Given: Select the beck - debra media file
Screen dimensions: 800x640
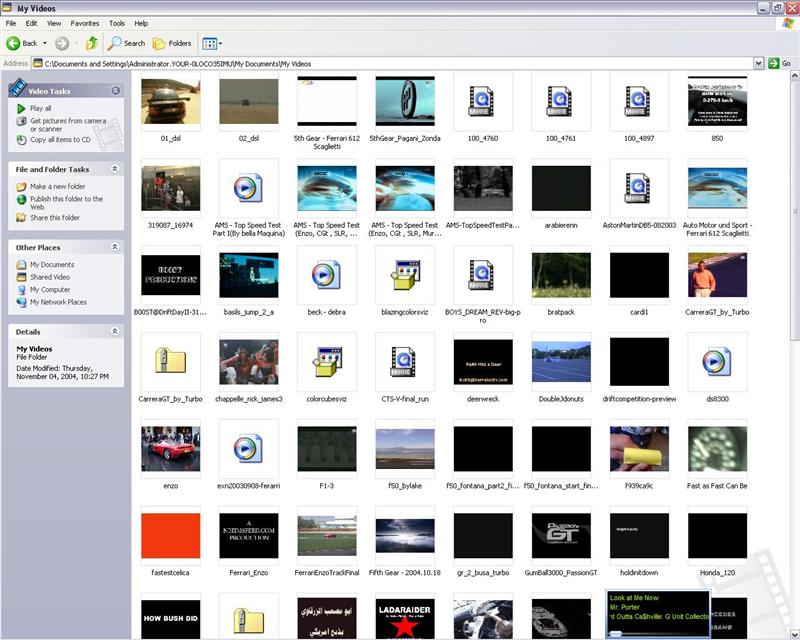Looking at the screenshot, I should [x=326, y=275].
